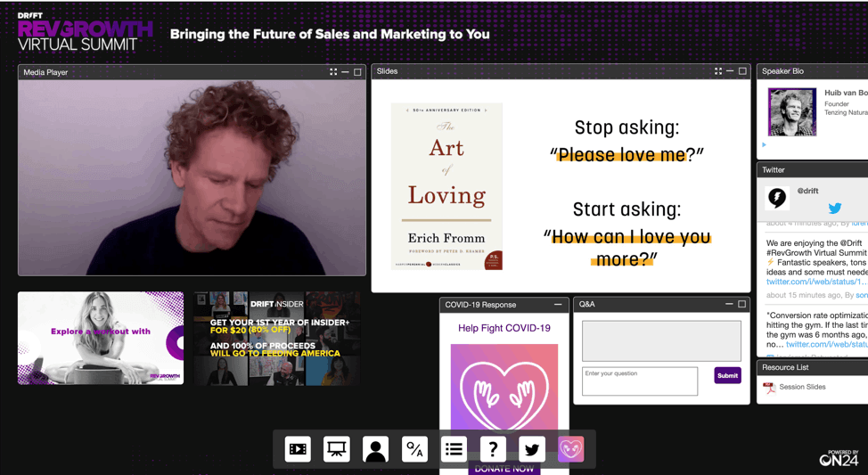Submit the Q&A question

click(727, 376)
